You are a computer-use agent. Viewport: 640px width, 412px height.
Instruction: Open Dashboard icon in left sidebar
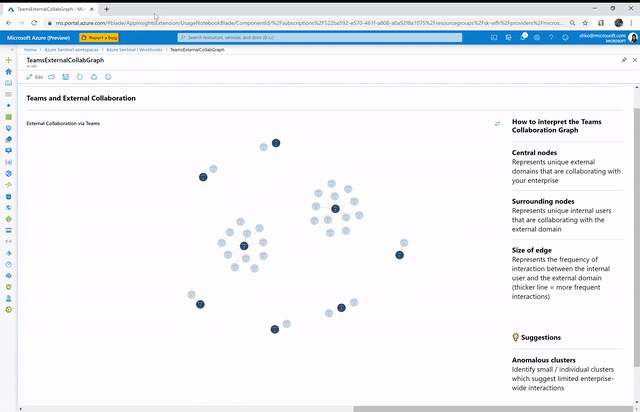tap(8, 83)
